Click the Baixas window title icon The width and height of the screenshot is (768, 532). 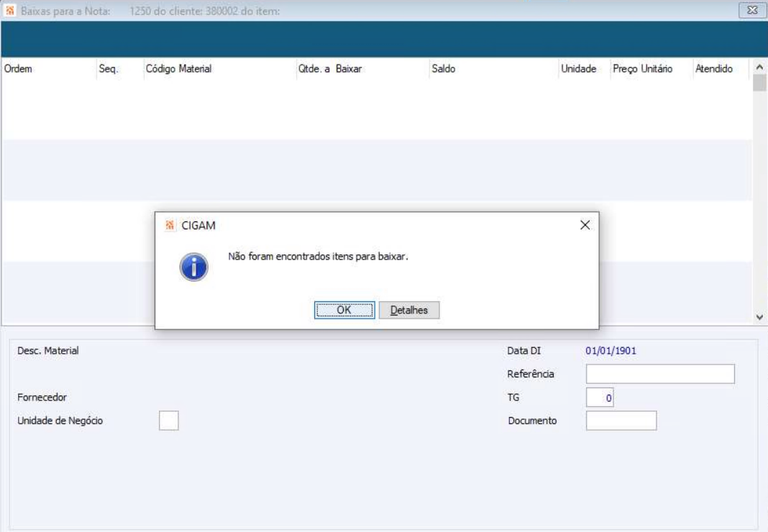click(x=10, y=10)
